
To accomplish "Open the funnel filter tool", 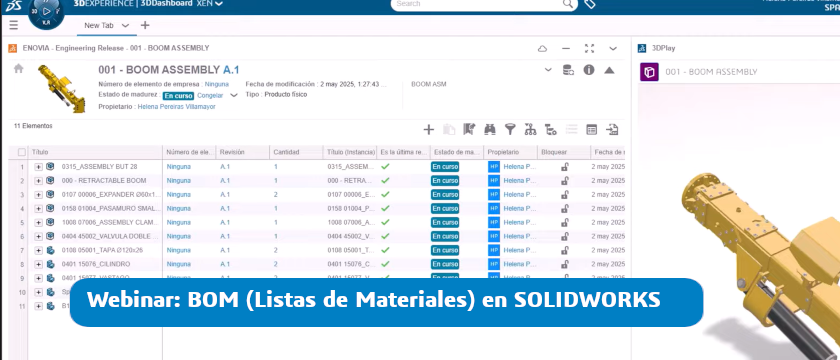I will coord(510,129).
